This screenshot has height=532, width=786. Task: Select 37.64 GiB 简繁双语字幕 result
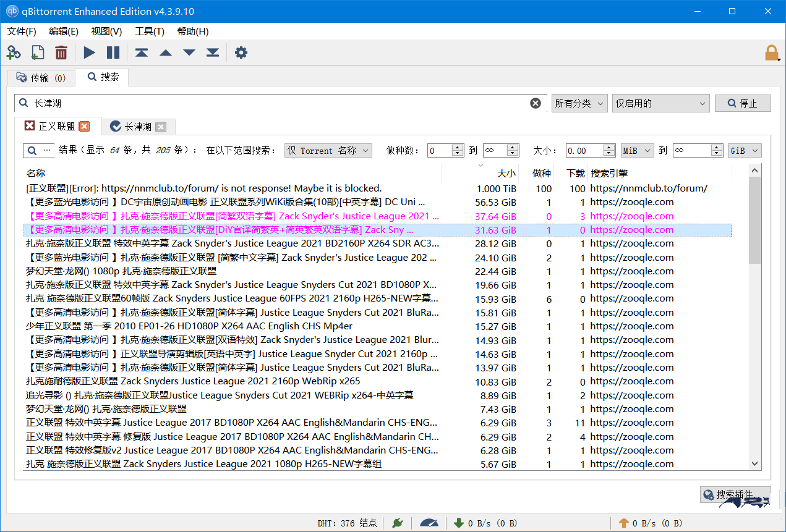tap(377, 216)
